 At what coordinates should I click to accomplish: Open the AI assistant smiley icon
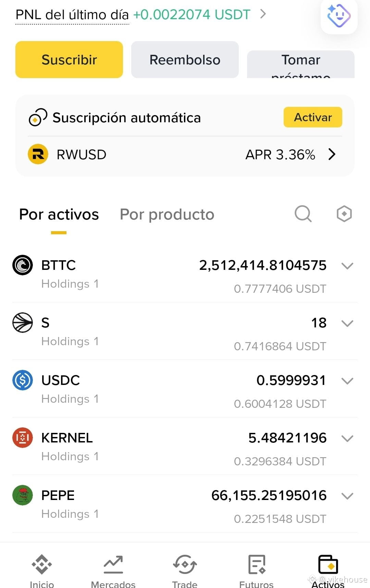click(339, 15)
